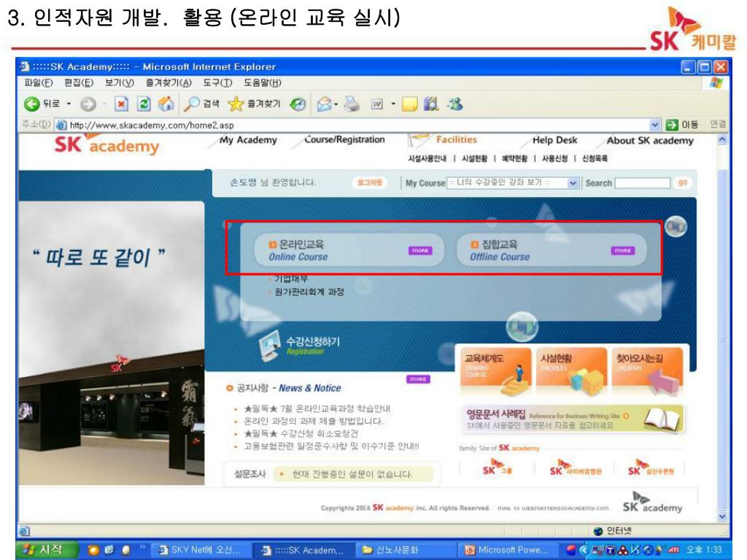Open the 원가관리회계 과정 course link
747x560 pixels.
click(x=309, y=292)
